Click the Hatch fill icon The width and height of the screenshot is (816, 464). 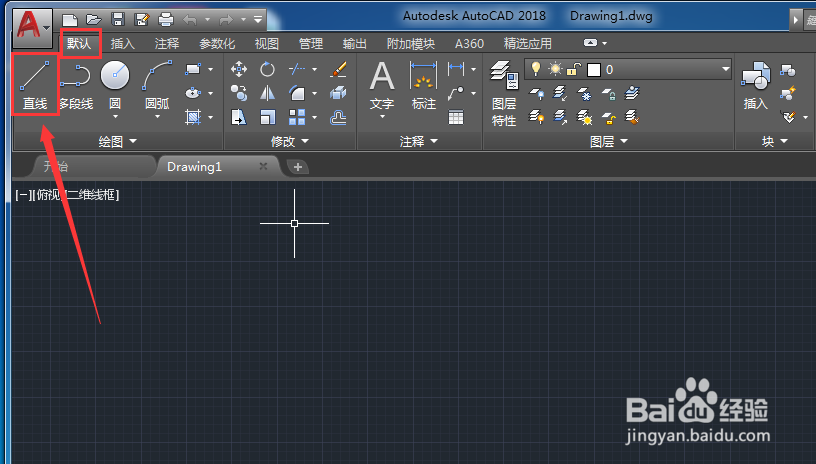tap(193, 117)
